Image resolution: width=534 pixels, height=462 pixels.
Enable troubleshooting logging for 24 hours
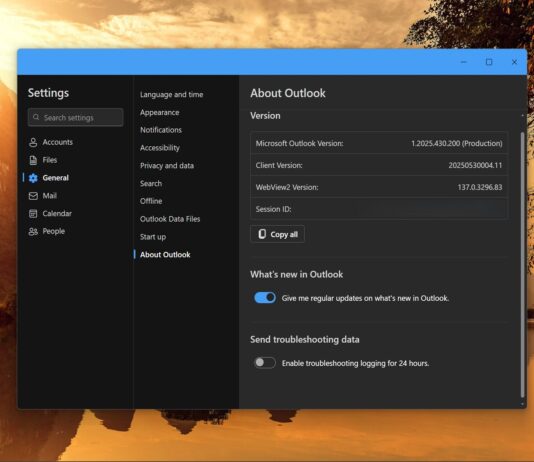265,363
